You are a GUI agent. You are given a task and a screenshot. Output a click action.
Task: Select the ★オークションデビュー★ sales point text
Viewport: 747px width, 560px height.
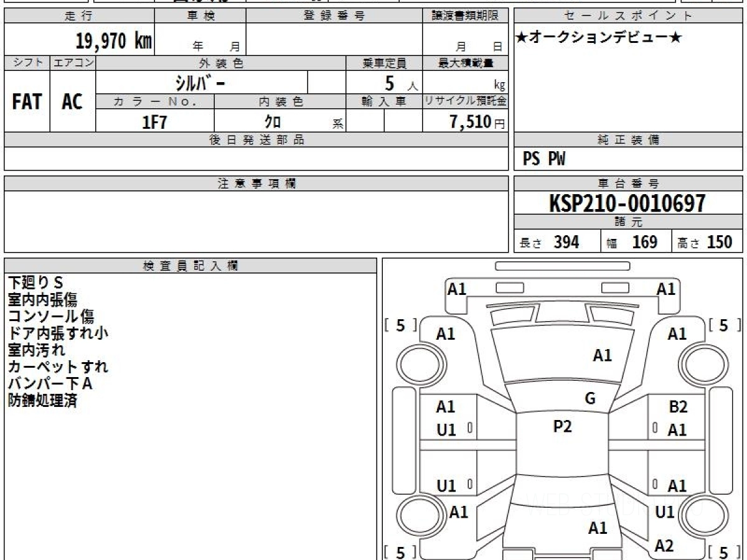599,38
